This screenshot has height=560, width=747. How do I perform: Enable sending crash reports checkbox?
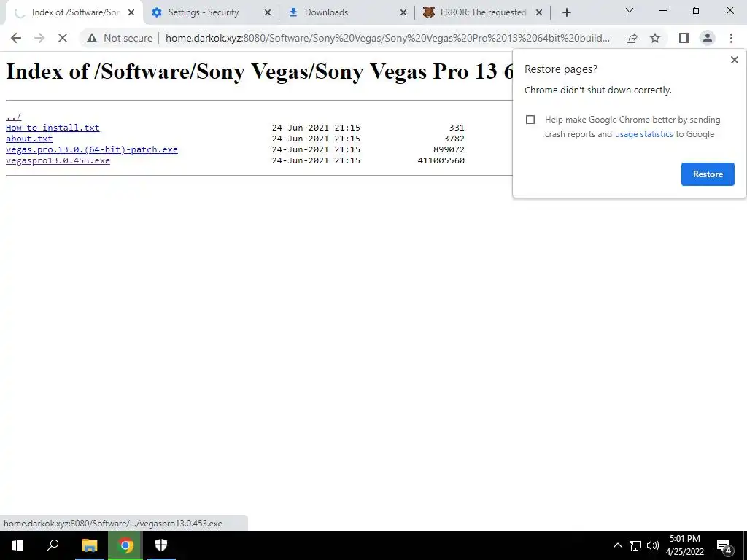[x=530, y=120]
